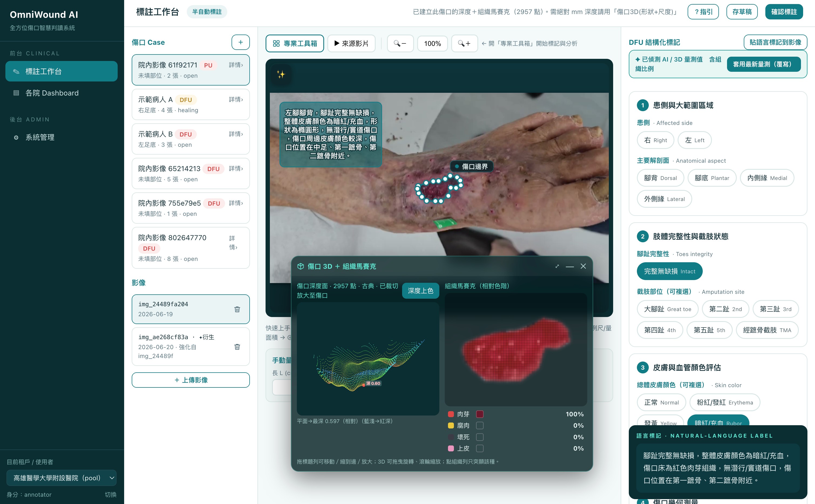The image size is (815, 504).
Task: Click the red 肉芽 color swatch
Action: pos(451,414)
